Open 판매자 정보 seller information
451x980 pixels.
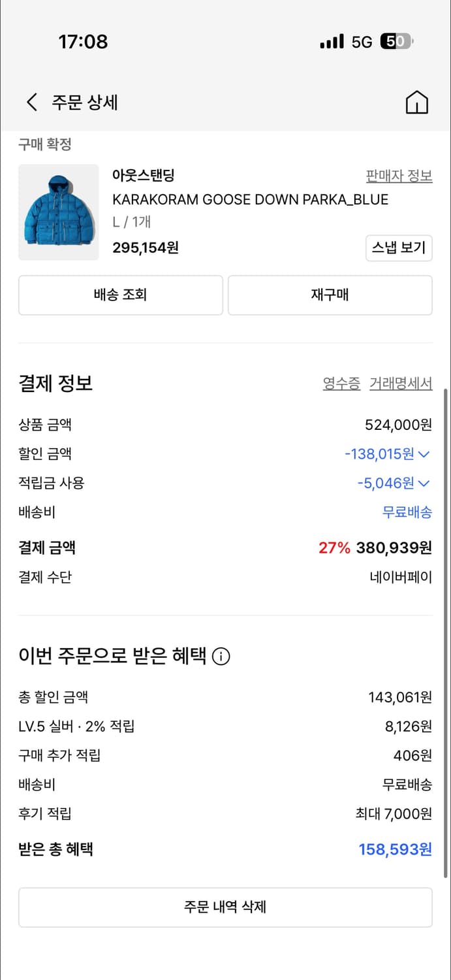point(399,175)
